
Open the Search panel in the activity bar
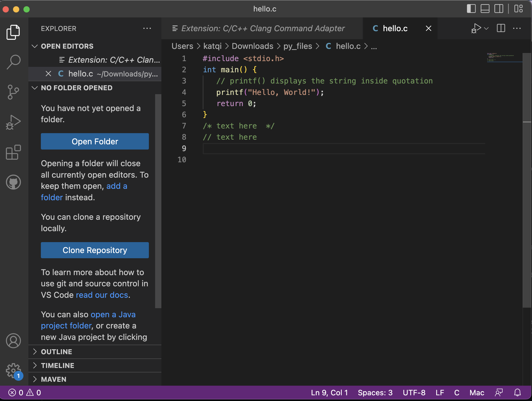coord(13,62)
